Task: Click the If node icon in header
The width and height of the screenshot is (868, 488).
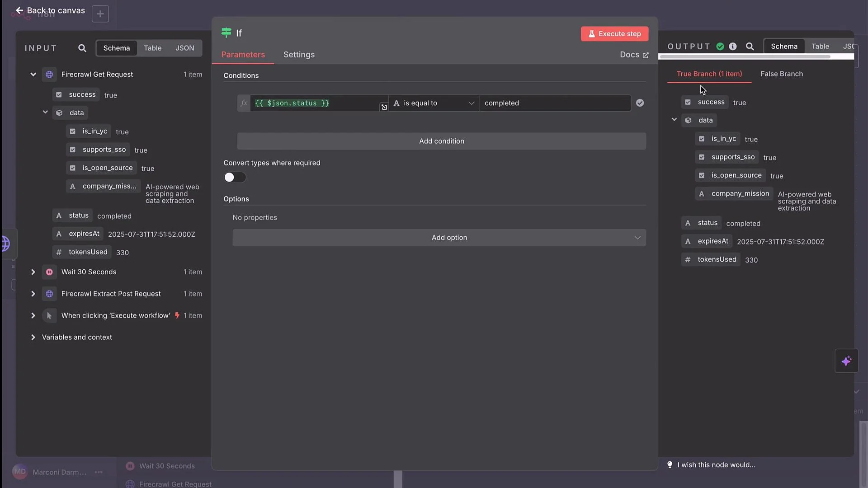Action: [226, 33]
